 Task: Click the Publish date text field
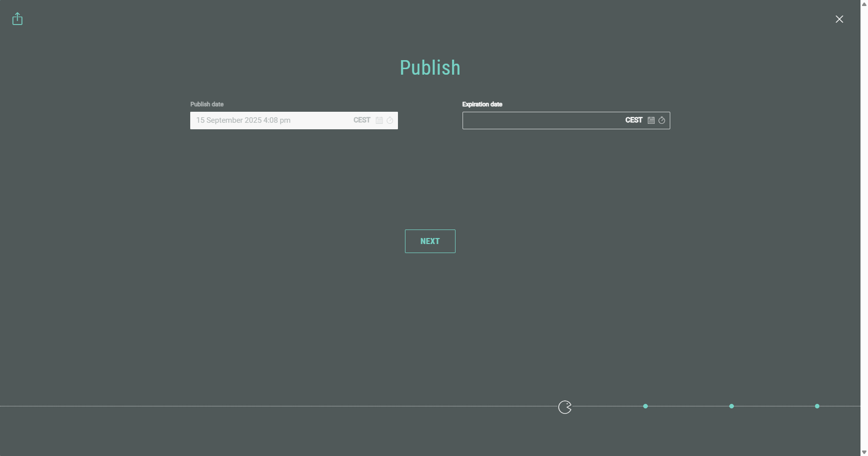pos(270,120)
